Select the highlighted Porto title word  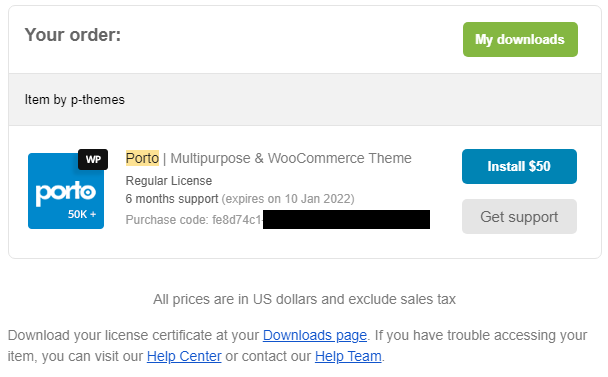pyautogui.click(x=142, y=158)
